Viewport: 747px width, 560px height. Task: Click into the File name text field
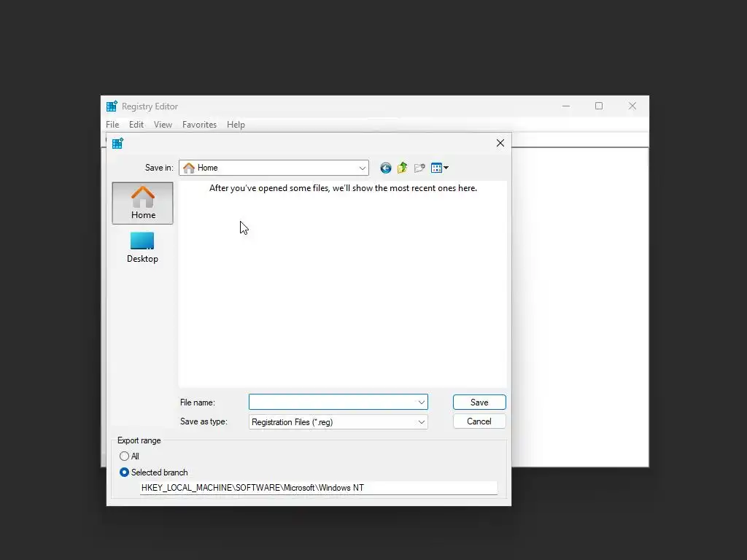point(333,402)
